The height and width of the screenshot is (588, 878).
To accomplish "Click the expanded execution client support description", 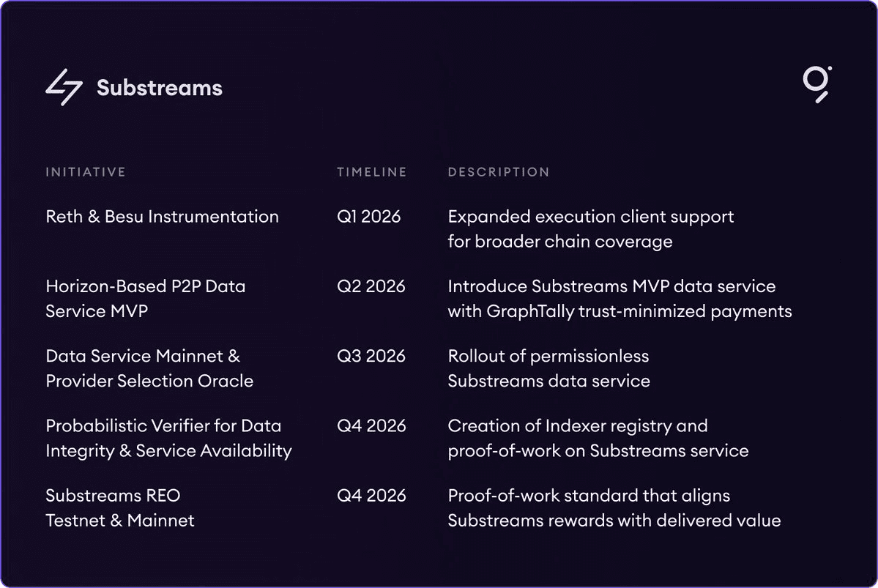I will click(590, 228).
